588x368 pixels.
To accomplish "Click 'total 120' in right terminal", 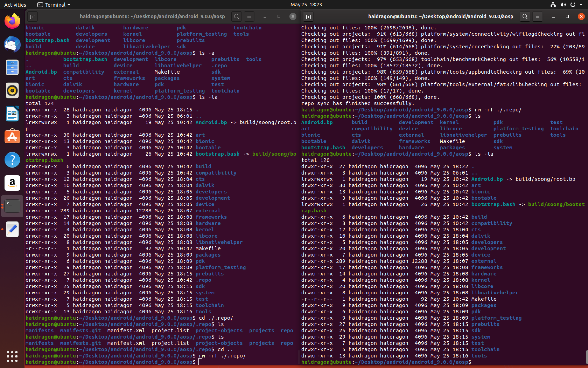I will 315,160.
